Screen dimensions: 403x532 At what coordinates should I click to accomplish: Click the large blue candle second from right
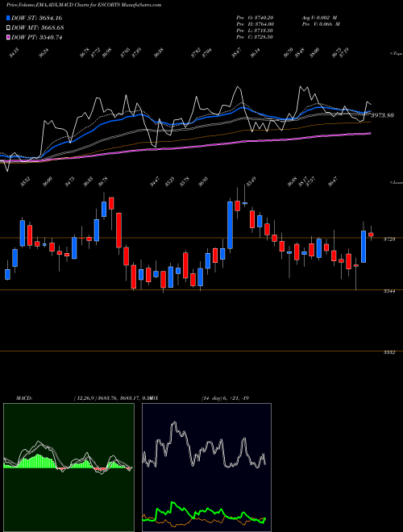[364, 247]
